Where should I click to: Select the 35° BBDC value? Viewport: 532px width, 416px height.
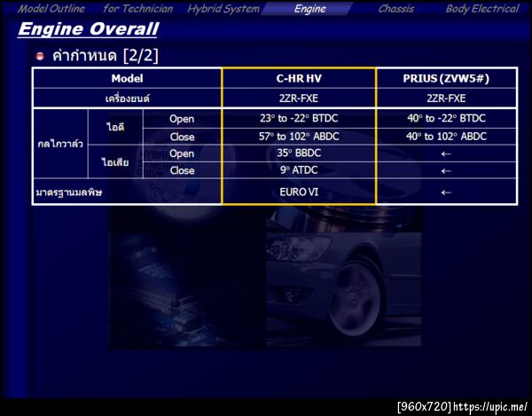coord(299,153)
